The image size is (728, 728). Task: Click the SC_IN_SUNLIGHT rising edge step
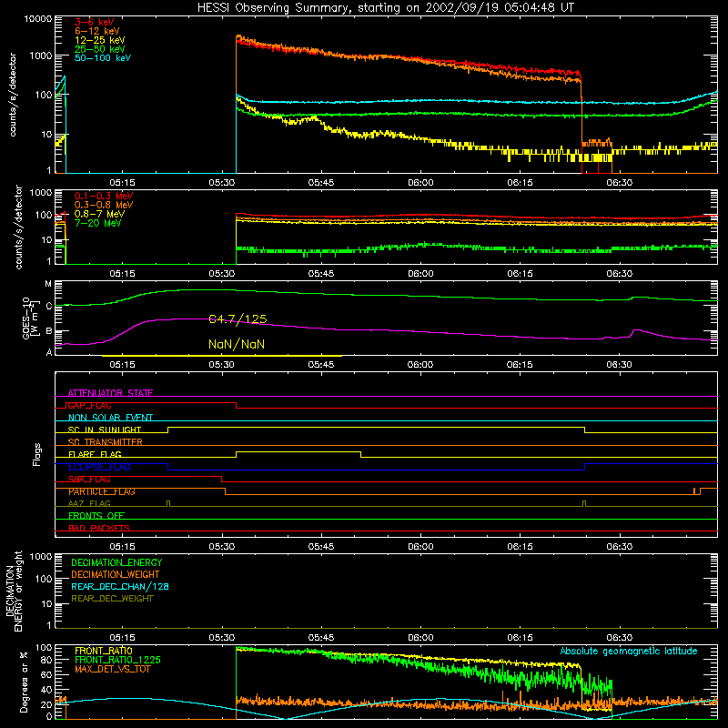[167, 430]
